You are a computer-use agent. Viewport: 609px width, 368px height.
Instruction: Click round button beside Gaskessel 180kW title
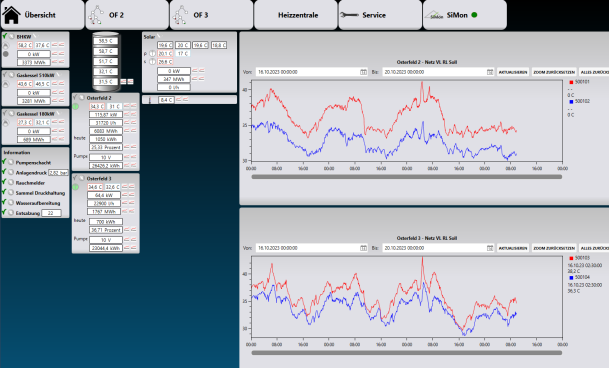pos(12,113)
